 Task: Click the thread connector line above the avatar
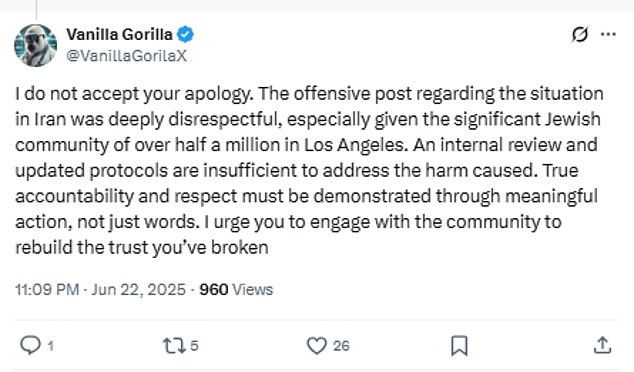36,10
